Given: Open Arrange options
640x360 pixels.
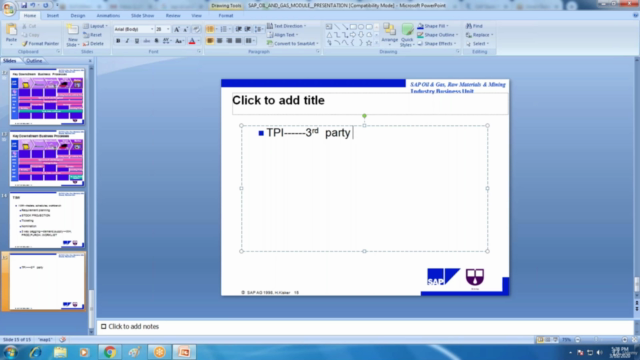Looking at the screenshot, I should click(x=389, y=35).
